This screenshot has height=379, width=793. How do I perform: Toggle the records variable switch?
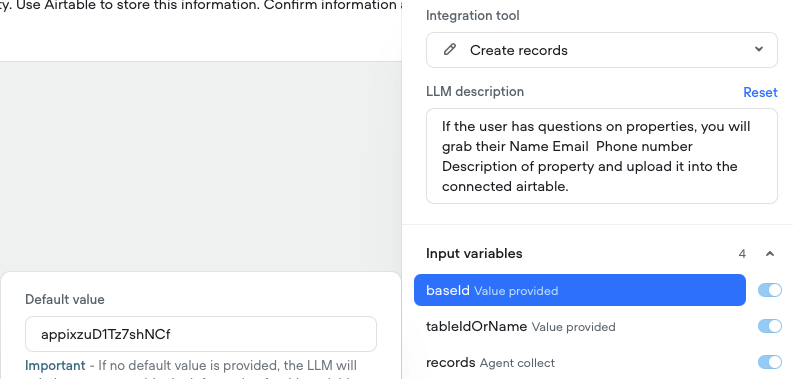click(x=770, y=362)
